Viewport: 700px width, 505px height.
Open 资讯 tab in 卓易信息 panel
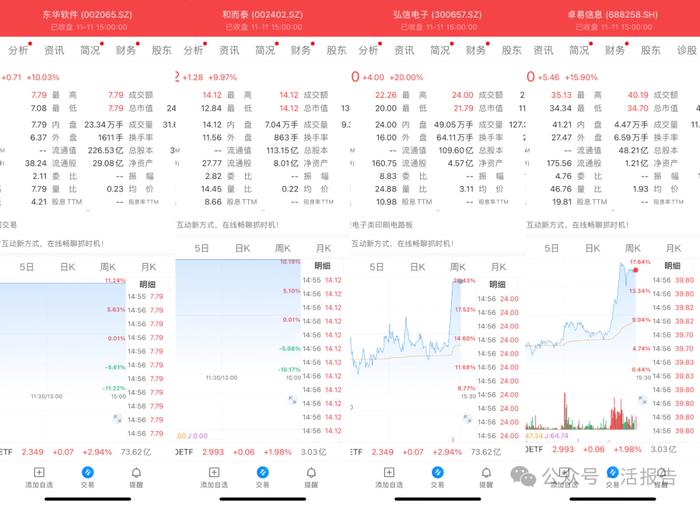[543, 50]
